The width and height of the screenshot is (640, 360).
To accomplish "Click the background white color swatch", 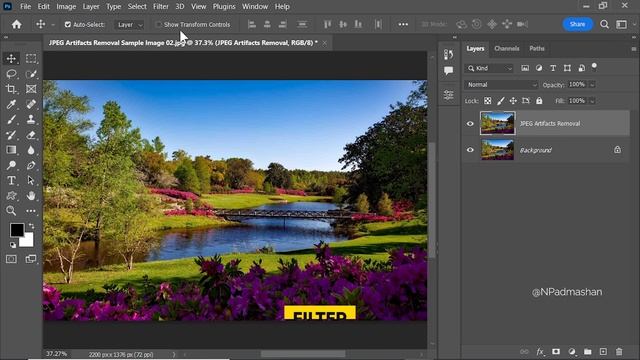I will tap(28, 241).
